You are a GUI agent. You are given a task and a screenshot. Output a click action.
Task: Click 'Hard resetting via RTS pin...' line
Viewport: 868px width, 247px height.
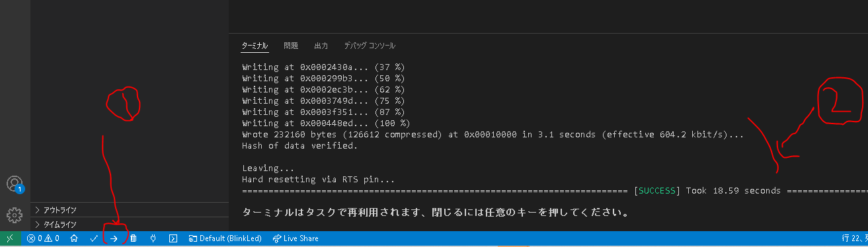point(319,180)
